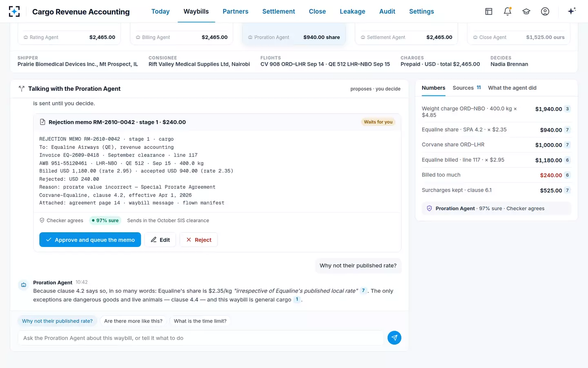Click the graduation cap learning icon

pyautogui.click(x=526, y=11)
